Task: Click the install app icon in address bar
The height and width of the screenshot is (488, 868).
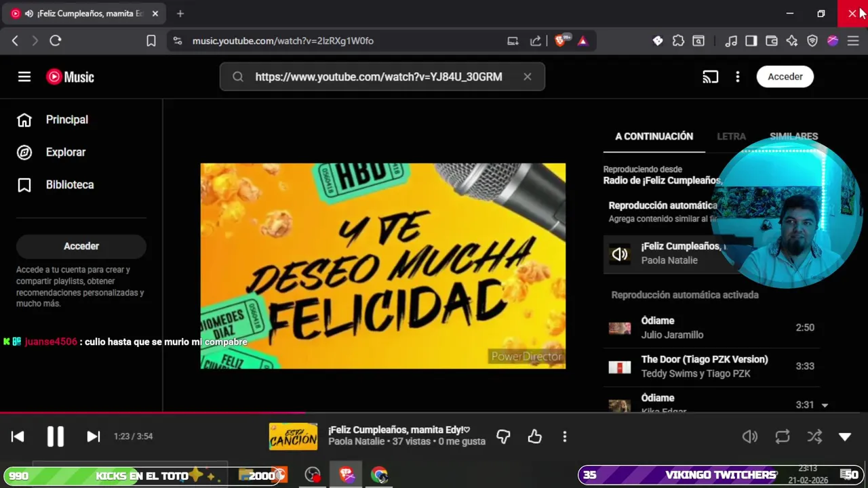Action: [x=513, y=41]
